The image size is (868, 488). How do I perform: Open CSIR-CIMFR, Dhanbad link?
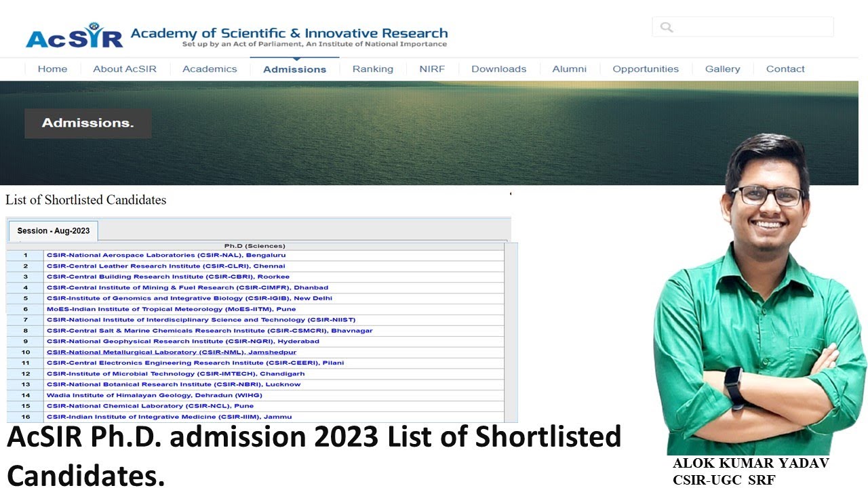pyautogui.click(x=187, y=287)
